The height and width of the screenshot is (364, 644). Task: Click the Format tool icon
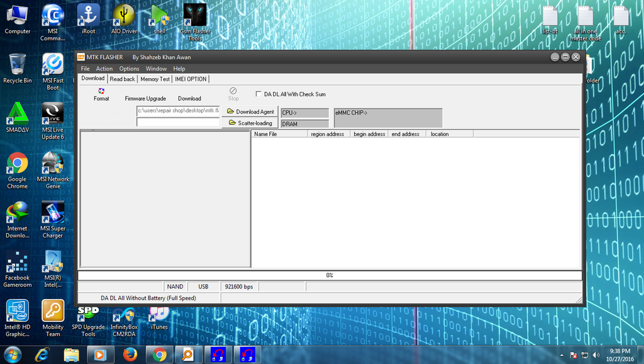click(x=101, y=91)
